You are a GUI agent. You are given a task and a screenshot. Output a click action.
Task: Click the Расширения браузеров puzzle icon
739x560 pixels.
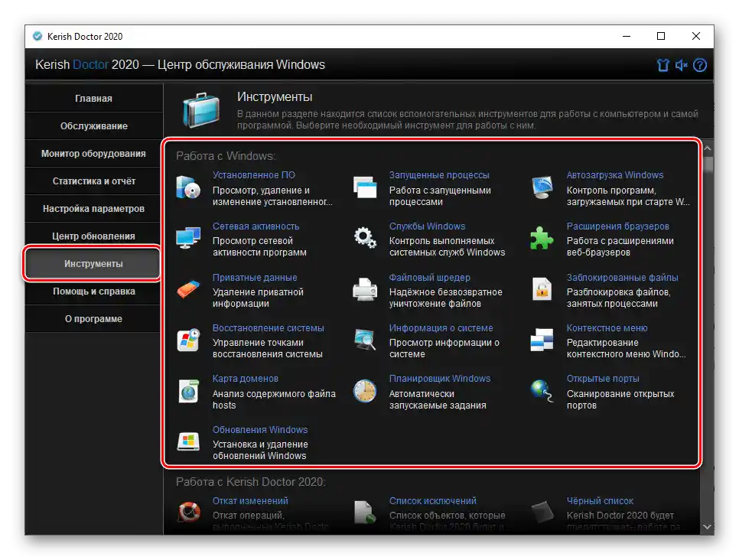(542, 238)
